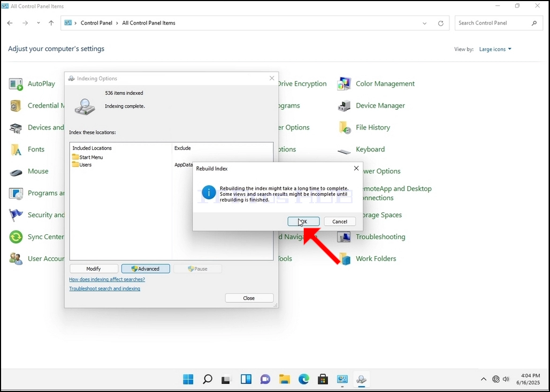Open File Explorer from the taskbar
The width and height of the screenshot is (550, 392).
285,379
